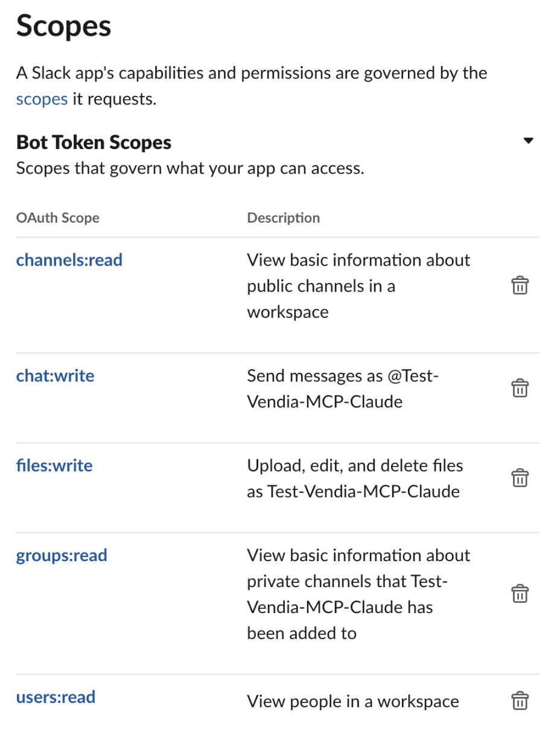The height and width of the screenshot is (741, 560).
Task: Click trash icon next to files:write
Action: point(520,478)
